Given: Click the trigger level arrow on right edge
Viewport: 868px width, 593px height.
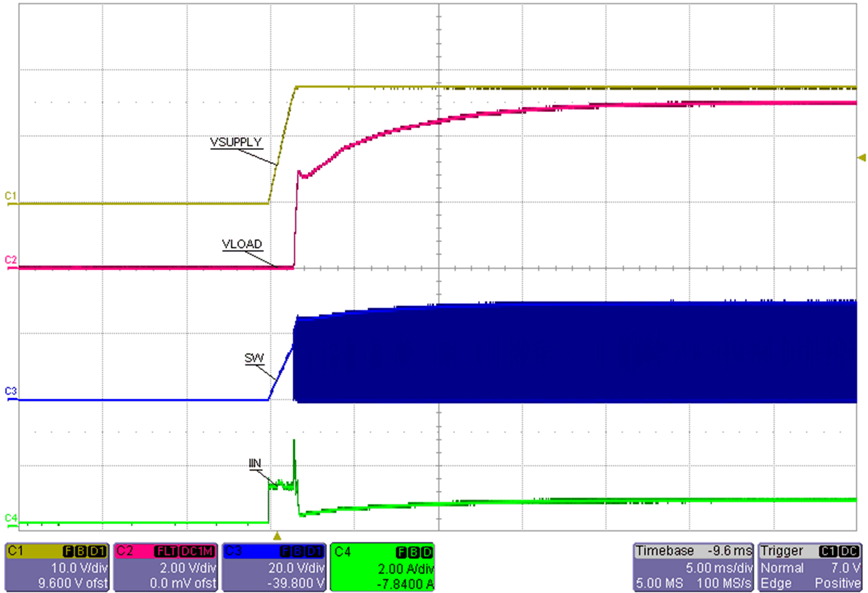Looking at the screenshot, I should (861, 158).
